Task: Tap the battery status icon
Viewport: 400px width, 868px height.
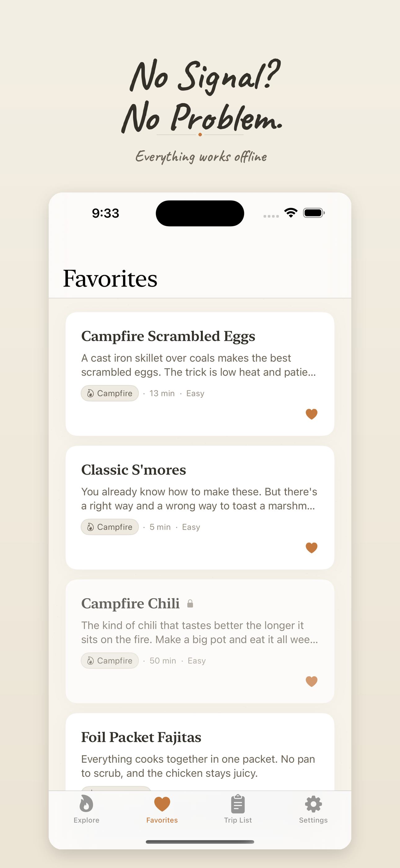Action: pyautogui.click(x=313, y=213)
